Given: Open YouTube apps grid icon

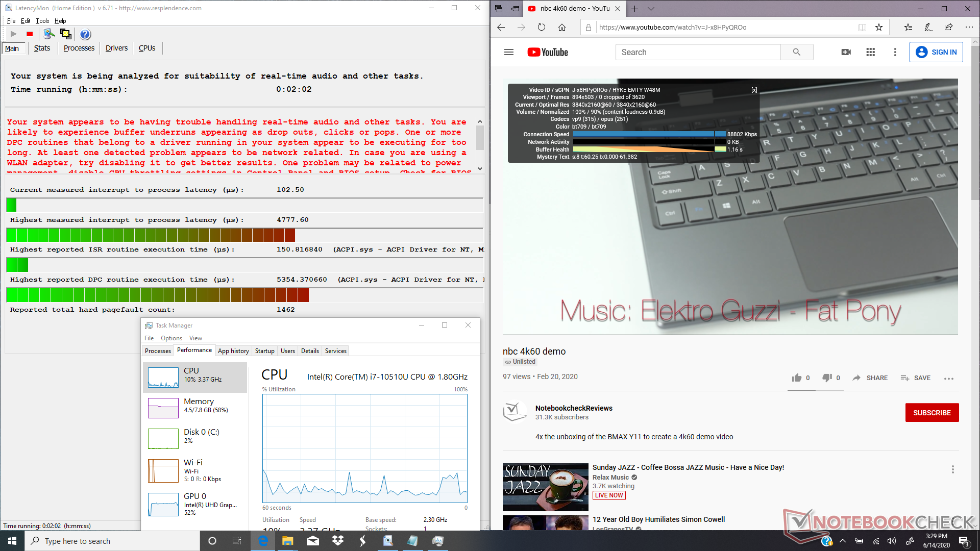Looking at the screenshot, I should pos(871,52).
